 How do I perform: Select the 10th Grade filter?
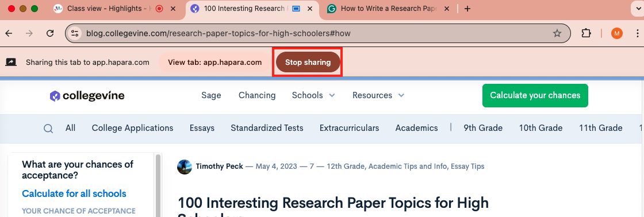(540, 128)
